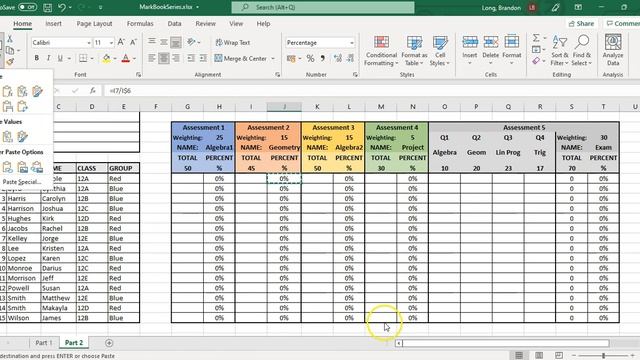The height and width of the screenshot is (360, 640).
Task: Align text left
Action: (152, 58)
